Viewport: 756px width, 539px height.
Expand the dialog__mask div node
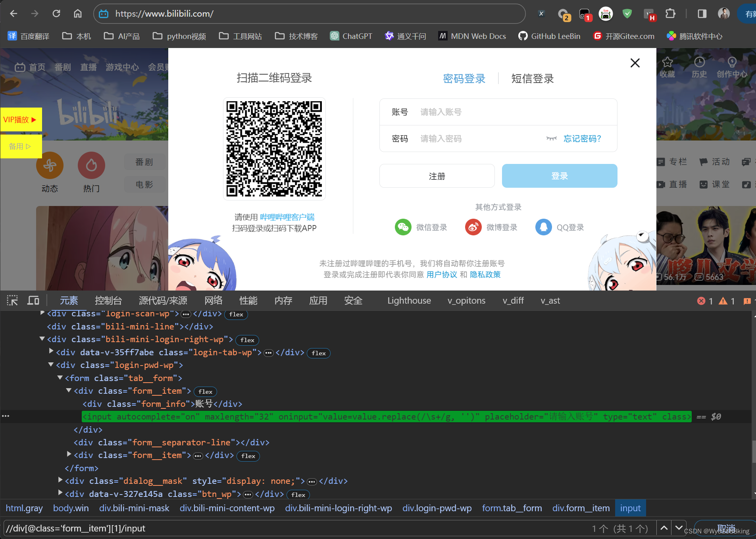point(60,480)
